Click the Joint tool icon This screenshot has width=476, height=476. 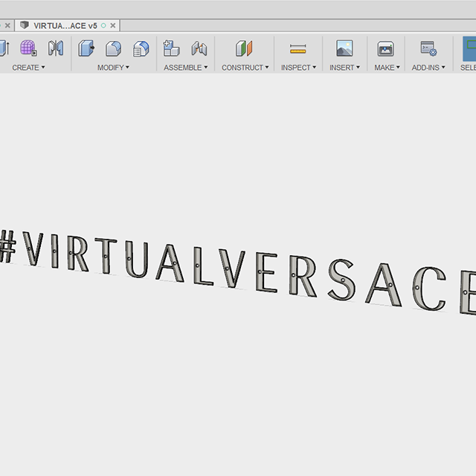(199, 48)
